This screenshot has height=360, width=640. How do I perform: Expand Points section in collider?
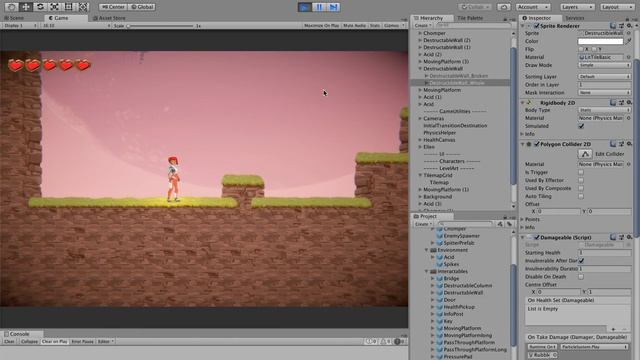522,219
